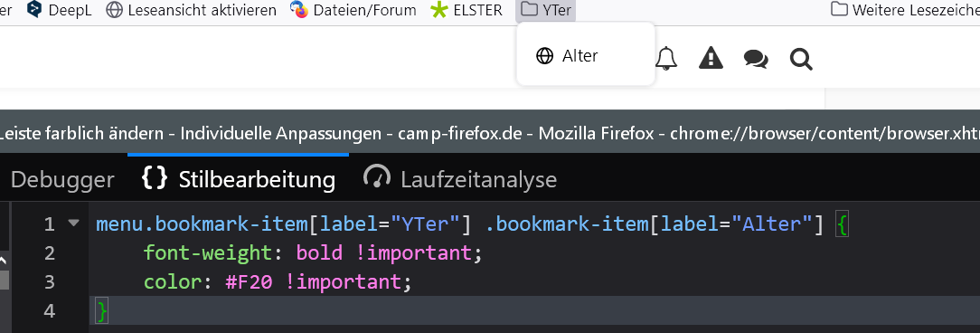Open the warning triangle alerts icon
The image size is (980, 333).
[x=711, y=58]
